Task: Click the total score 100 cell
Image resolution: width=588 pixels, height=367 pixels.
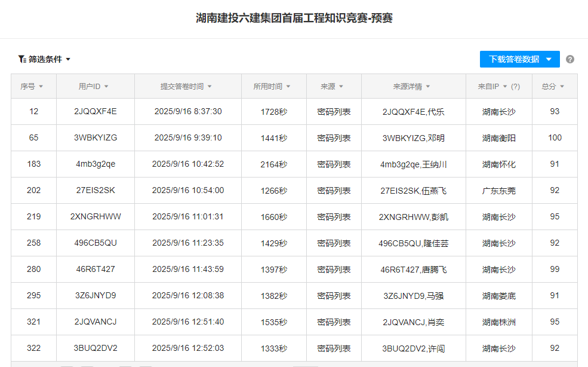Action: [x=555, y=138]
